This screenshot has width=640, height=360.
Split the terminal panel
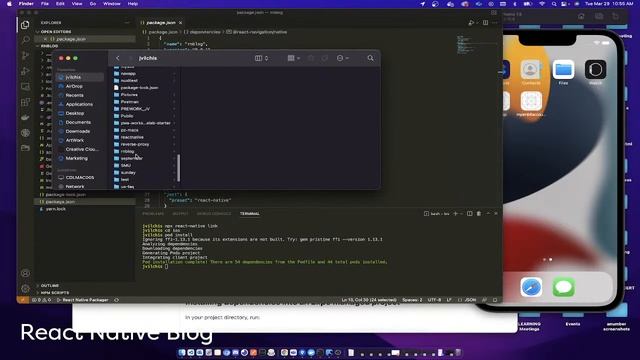(470, 213)
